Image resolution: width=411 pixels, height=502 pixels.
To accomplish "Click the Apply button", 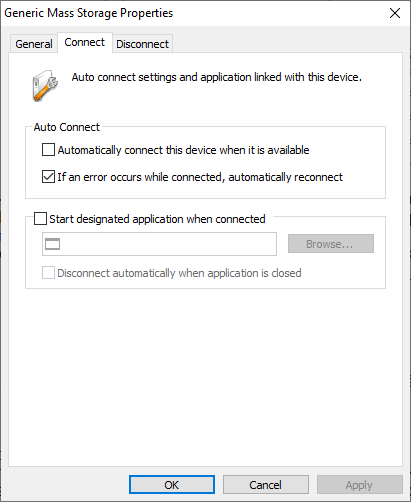I will (x=360, y=485).
